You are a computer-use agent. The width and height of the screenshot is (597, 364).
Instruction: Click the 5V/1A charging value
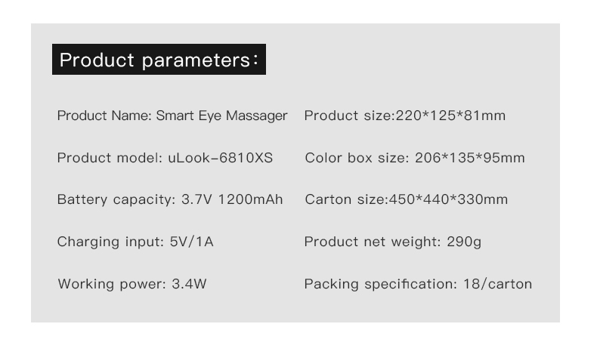click(191, 242)
